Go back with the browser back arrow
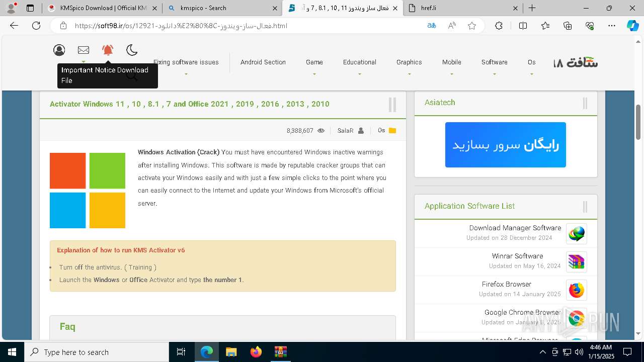The width and height of the screenshot is (644, 362). pos(14,26)
